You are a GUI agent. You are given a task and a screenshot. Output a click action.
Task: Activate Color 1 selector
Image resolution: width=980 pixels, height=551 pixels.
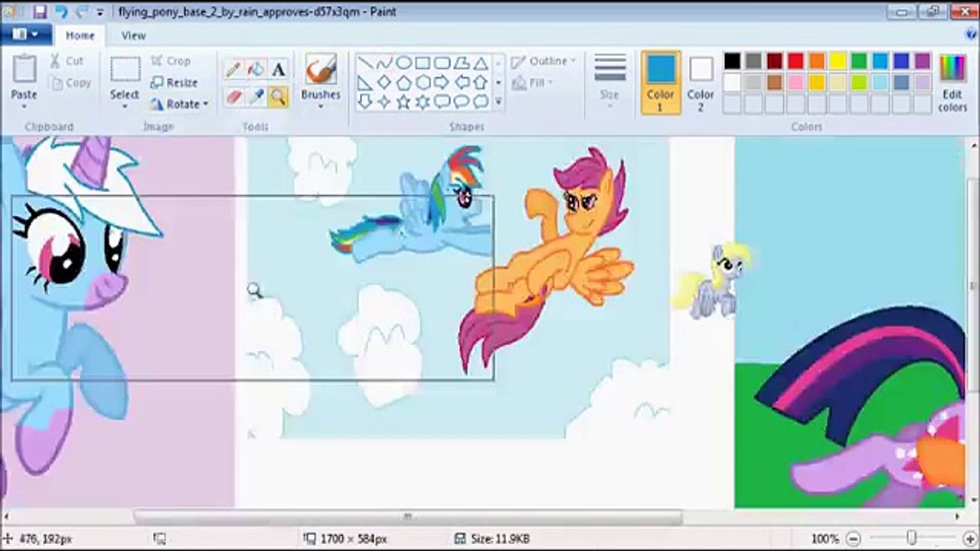(x=660, y=83)
